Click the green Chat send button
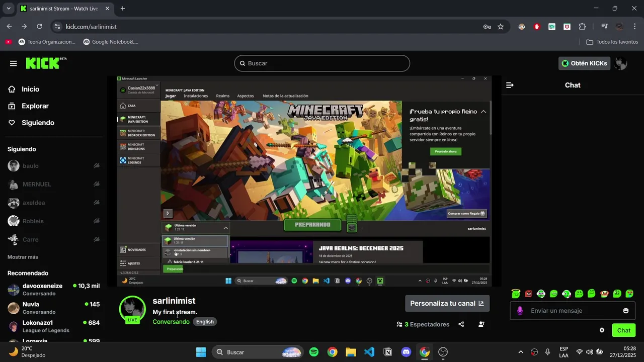644x362 pixels. click(624, 330)
